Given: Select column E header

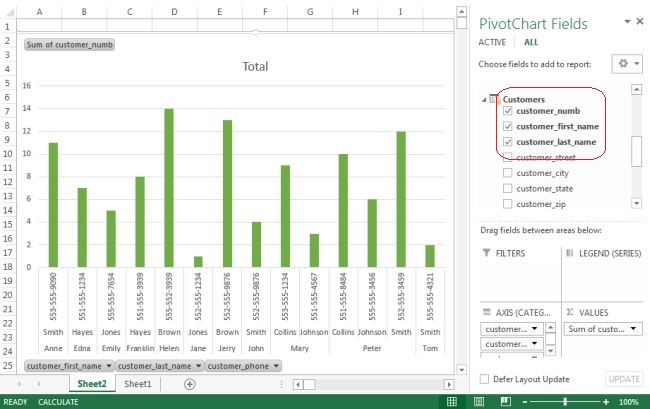Looking at the screenshot, I should tap(220, 12).
